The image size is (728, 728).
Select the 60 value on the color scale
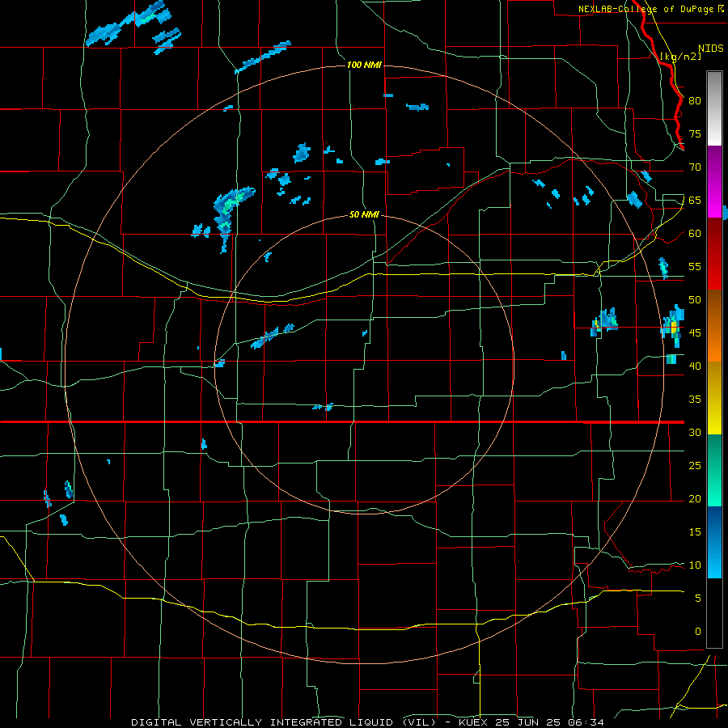click(x=695, y=234)
